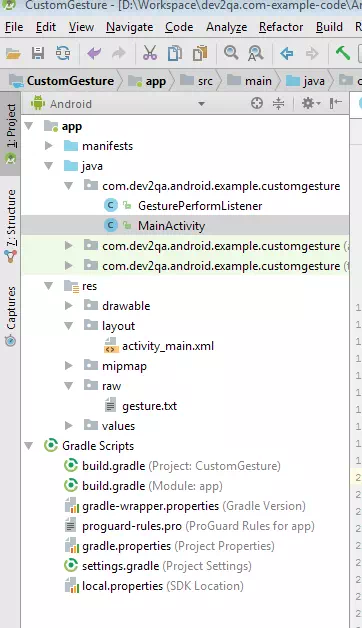The width and height of the screenshot is (362, 628).
Task: Select the gesture.txt file
Action: tap(149, 406)
